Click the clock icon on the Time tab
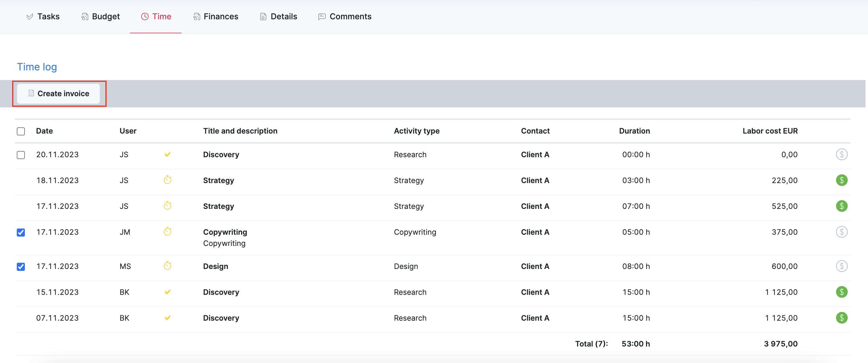868x363 pixels. [145, 16]
